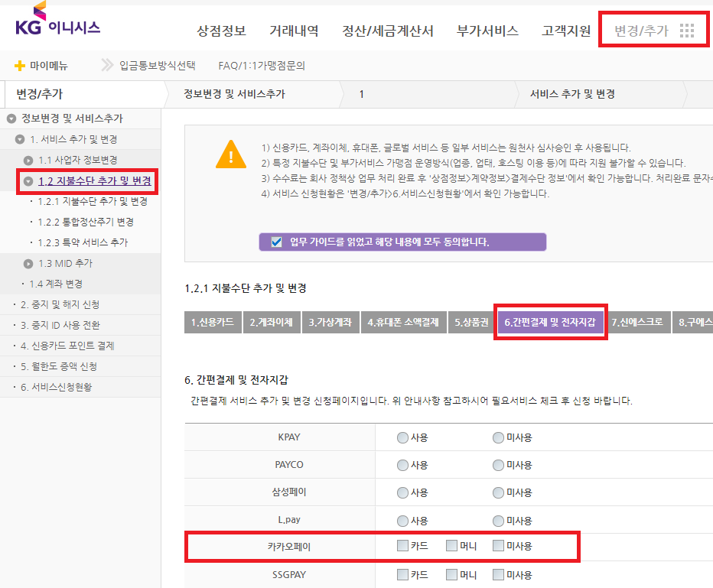Open 6. 서비스신청현황 item

57,387
